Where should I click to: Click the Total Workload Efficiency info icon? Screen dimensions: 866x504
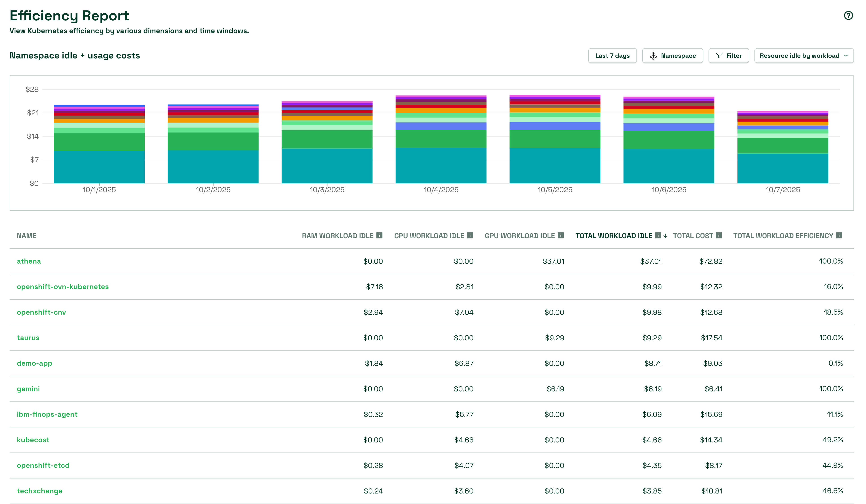click(x=839, y=235)
